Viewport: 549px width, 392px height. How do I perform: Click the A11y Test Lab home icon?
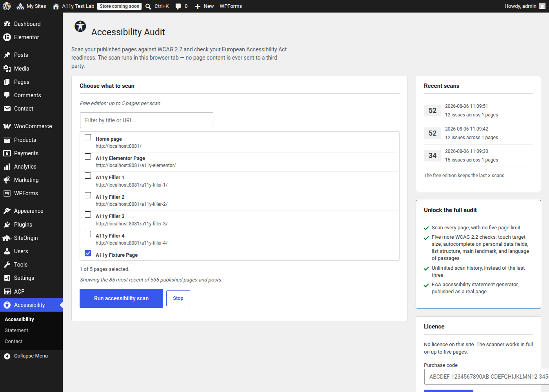56,6
